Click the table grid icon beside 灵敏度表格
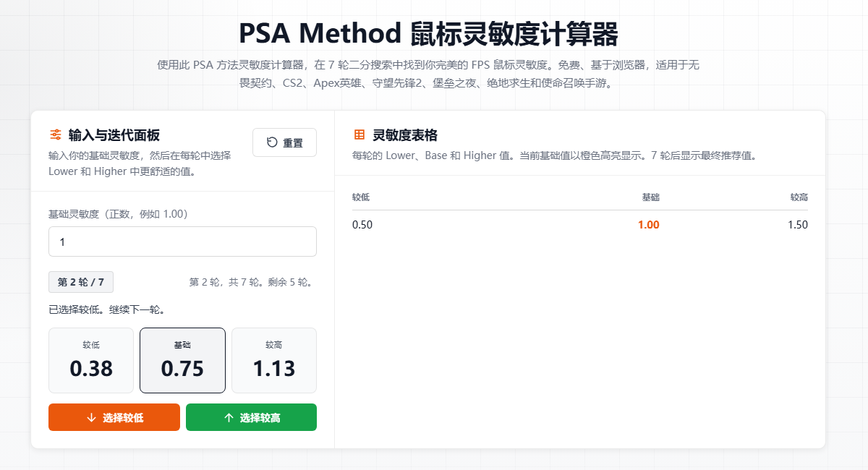Image resolution: width=868 pixels, height=470 pixels. [x=359, y=134]
